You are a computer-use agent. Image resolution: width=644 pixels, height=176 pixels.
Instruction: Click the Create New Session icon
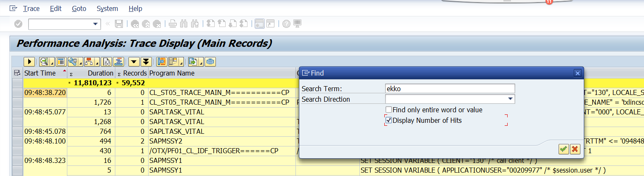pos(260,24)
